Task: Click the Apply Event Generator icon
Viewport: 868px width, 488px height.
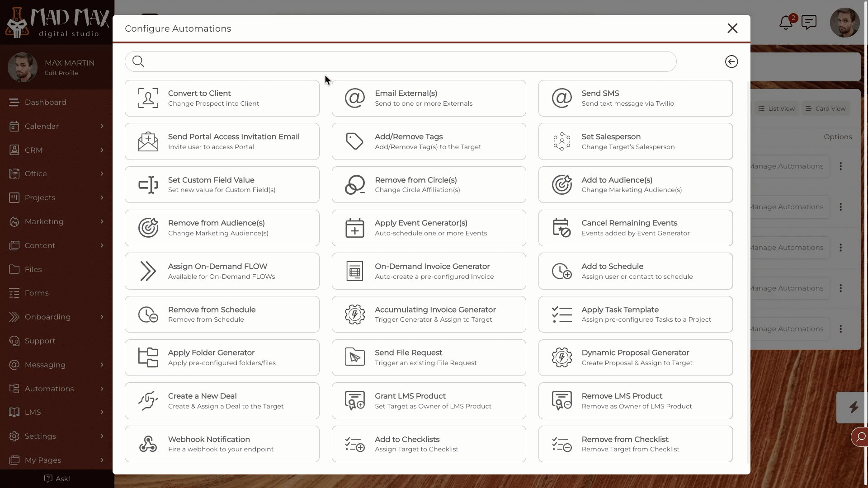Action: 355,228
